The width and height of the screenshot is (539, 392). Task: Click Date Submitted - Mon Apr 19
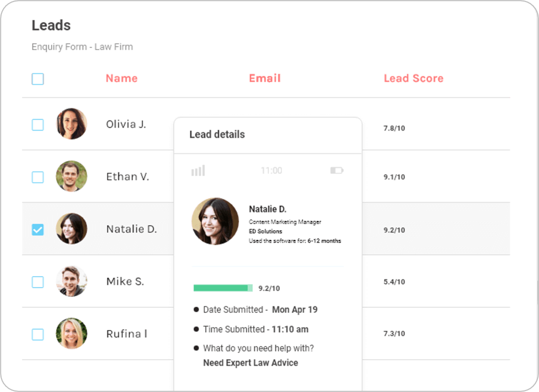click(260, 310)
